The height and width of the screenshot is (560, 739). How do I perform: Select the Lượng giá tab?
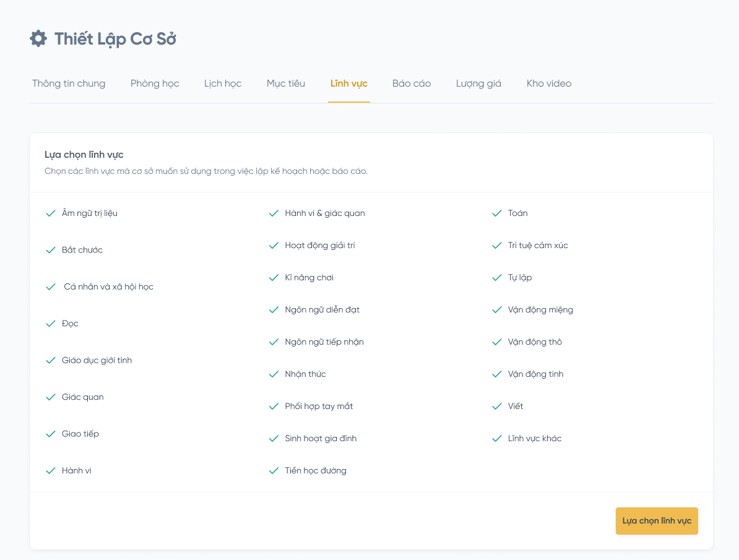(478, 84)
